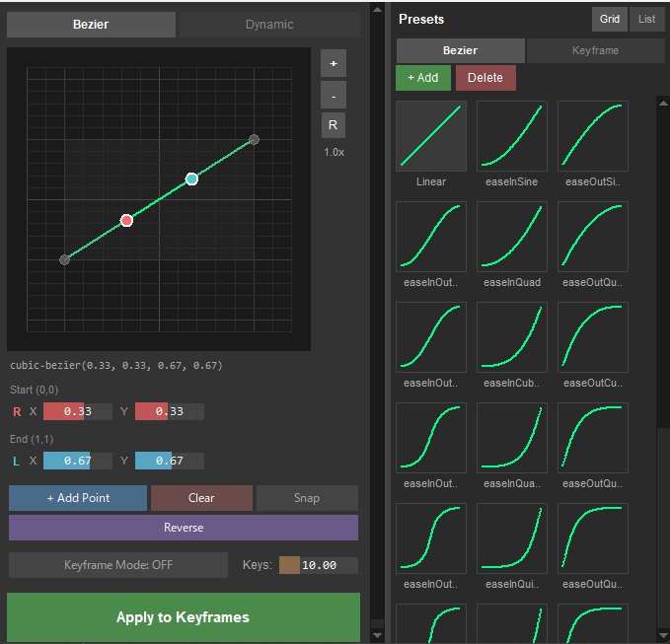Click the + Add Point button
The image size is (670, 644).
pos(78,498)
